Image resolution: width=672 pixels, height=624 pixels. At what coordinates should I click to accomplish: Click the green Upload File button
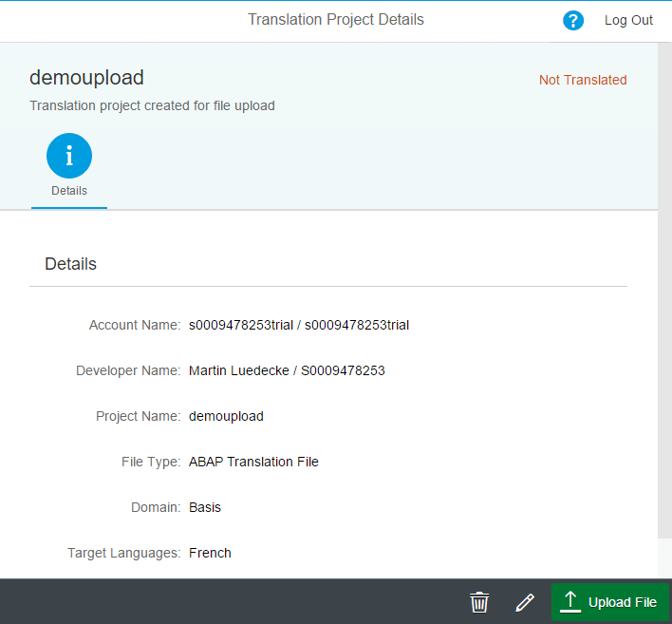point(610,602)
